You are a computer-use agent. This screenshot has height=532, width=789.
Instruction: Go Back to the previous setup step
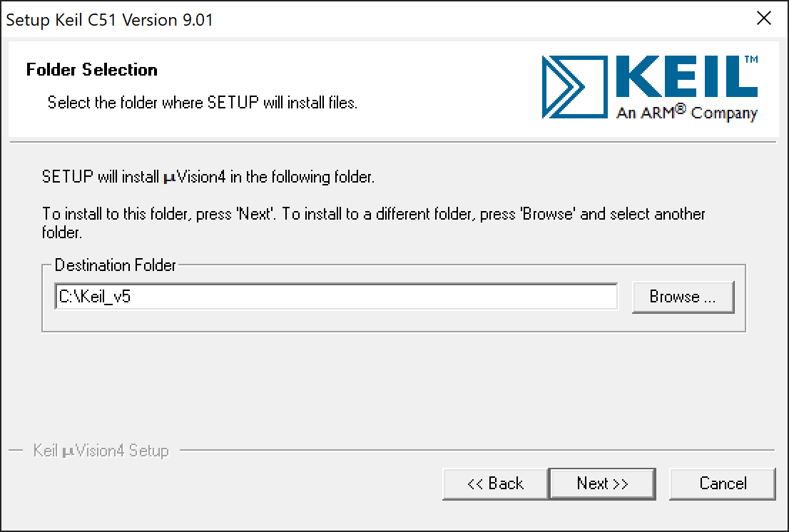coord(495,484)
